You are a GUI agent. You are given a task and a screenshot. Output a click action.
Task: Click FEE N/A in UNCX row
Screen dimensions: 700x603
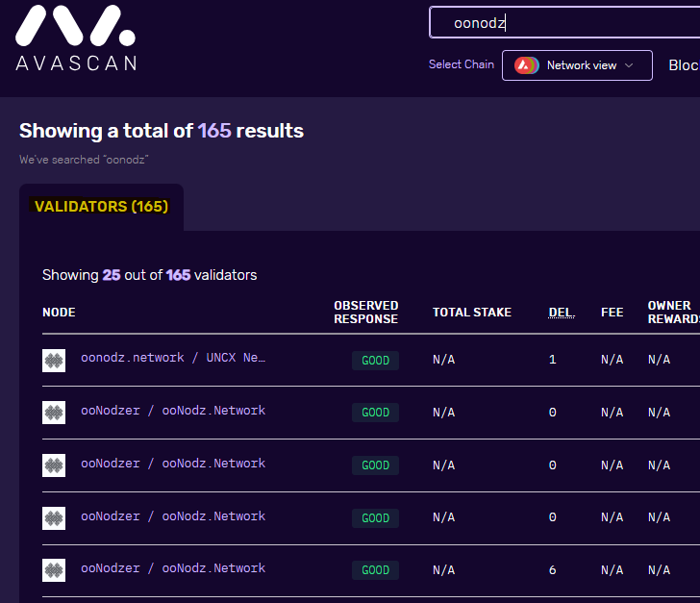tap(612, 360)
